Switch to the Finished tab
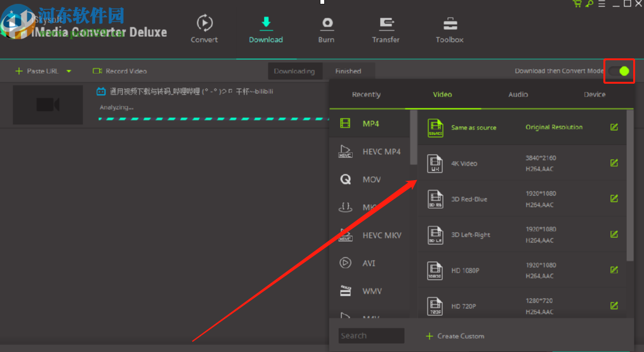This screenshot has height=352, width=644. [348, 71]
